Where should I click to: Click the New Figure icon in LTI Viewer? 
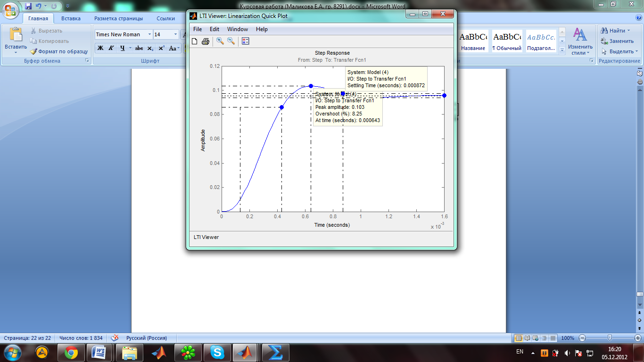(195, 41)
